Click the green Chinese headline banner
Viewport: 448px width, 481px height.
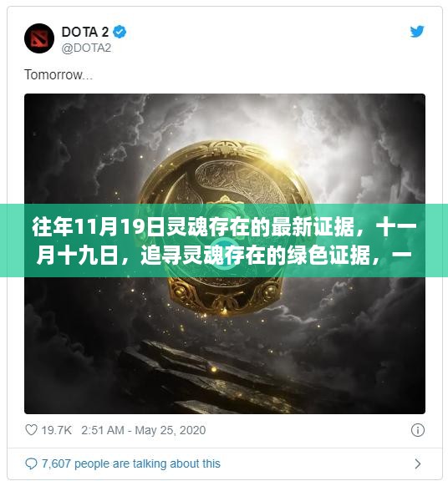point(224,240)
